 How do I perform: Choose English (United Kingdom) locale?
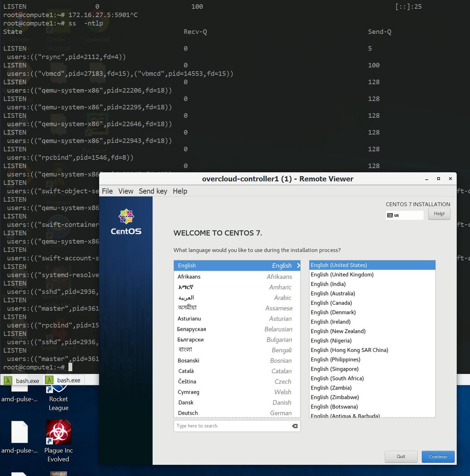point(372,274)
